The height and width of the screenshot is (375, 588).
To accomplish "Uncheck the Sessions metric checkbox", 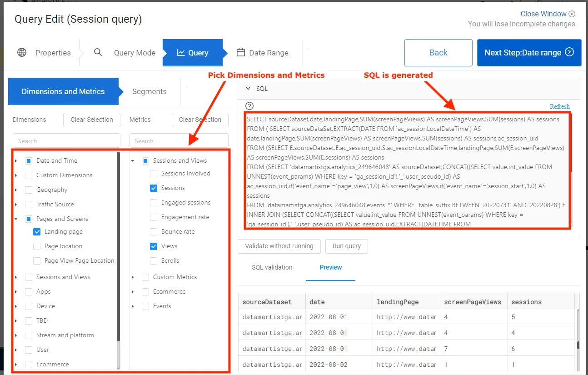I will tap(154, 188).
